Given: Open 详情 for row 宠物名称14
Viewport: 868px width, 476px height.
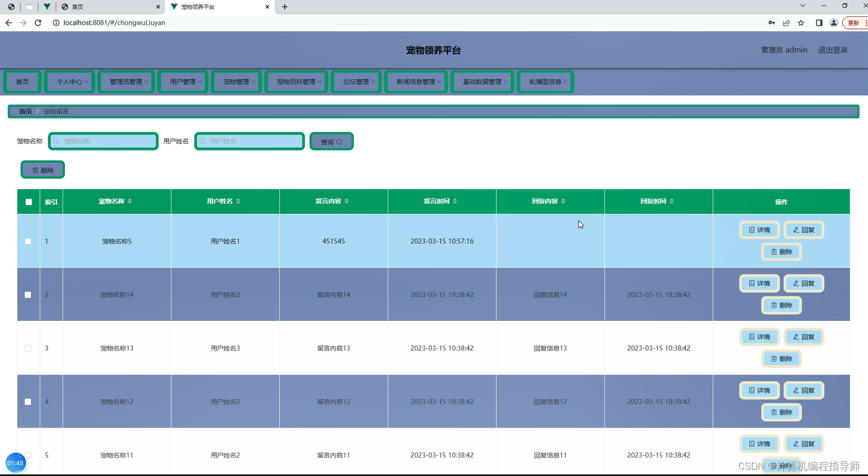Looking at the screenshot, I should coord(760,284).
